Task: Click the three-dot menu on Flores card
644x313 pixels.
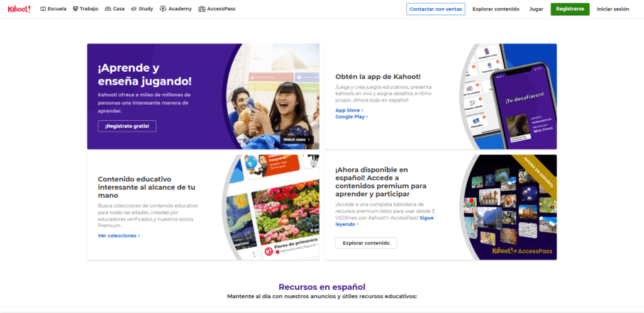Action: (254, 254)
